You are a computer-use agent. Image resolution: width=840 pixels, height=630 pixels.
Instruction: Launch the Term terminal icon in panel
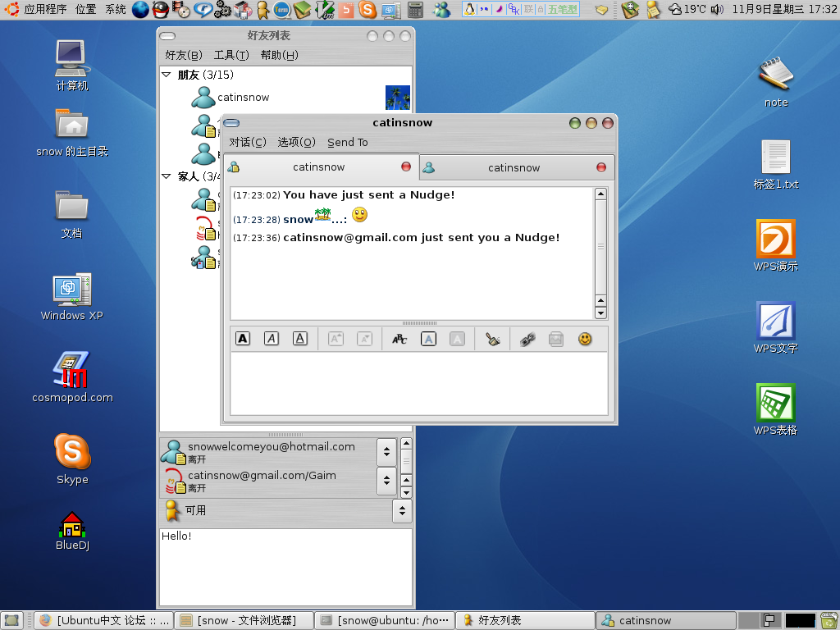[x=282, y=9]
